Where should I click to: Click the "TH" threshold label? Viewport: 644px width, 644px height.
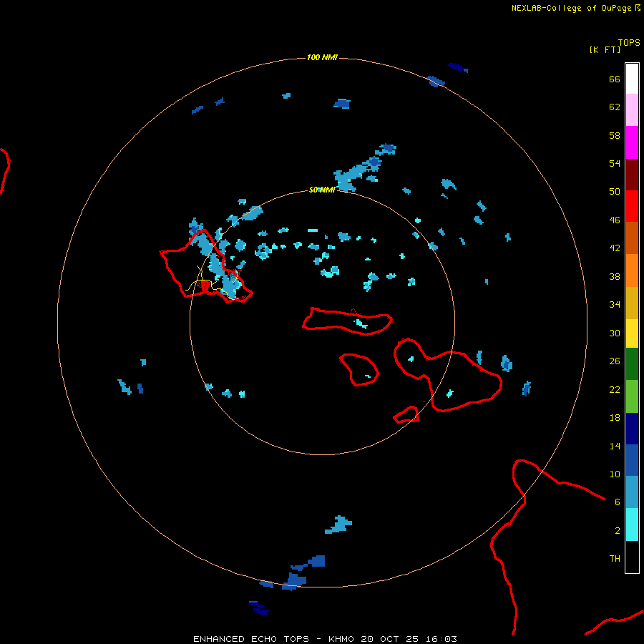pos(615,559)
